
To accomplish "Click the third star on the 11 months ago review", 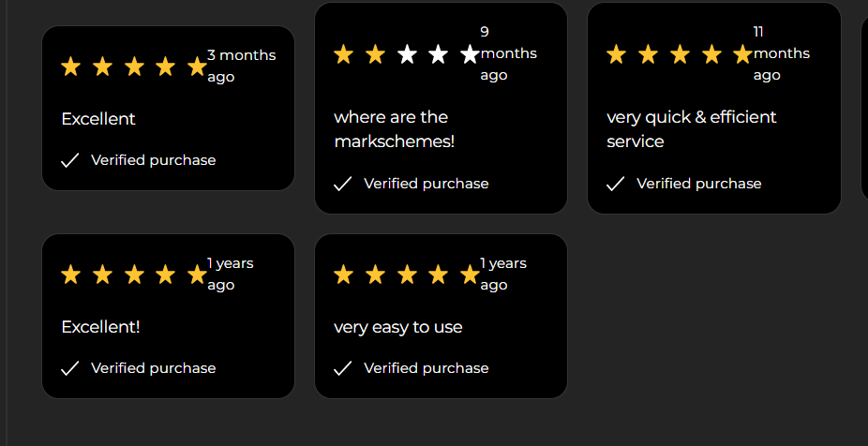I will point(680,54).
